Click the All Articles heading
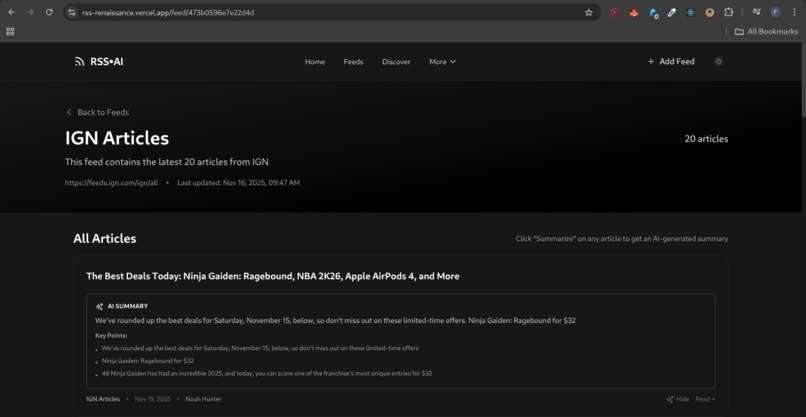 coord(105,239)
